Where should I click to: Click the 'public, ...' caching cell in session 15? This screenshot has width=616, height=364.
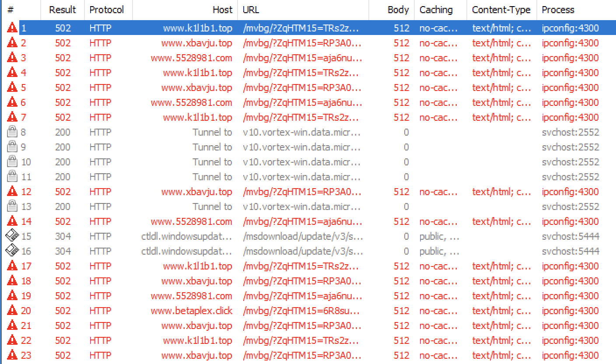(x=439, y=236)
